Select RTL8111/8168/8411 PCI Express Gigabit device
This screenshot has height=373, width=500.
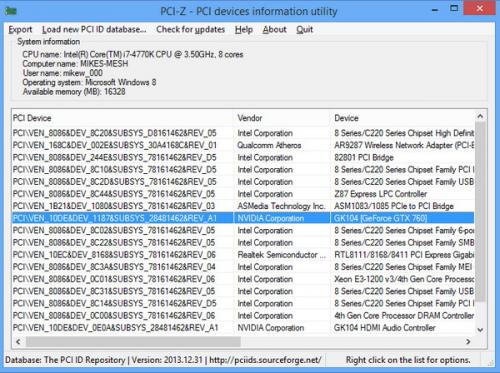(x=404, y=255)
